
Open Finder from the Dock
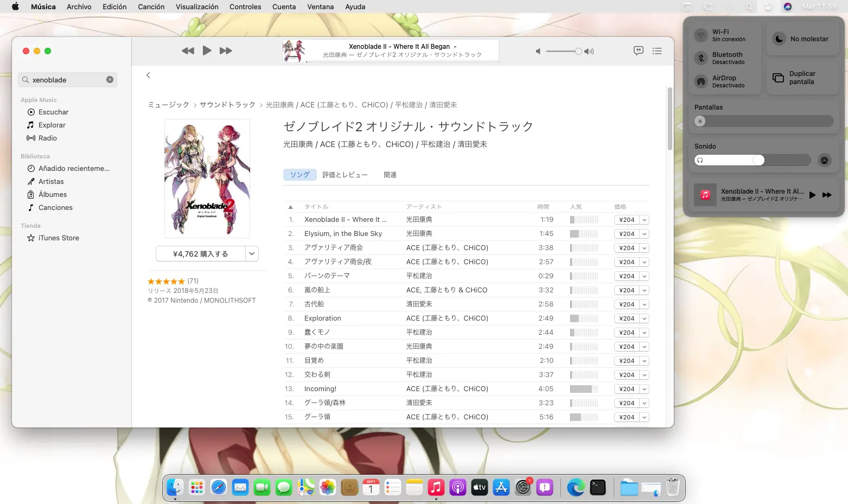[x=175, y=487]
